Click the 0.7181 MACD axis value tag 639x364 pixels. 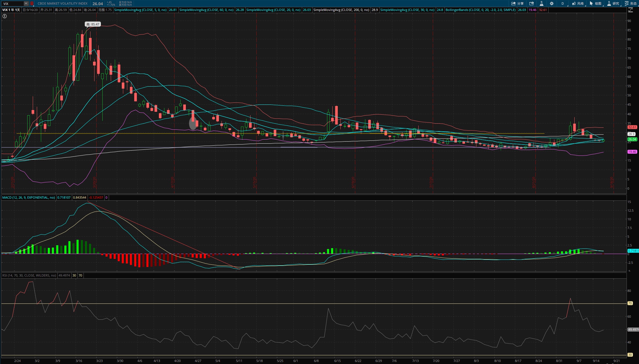pos(633,251)
